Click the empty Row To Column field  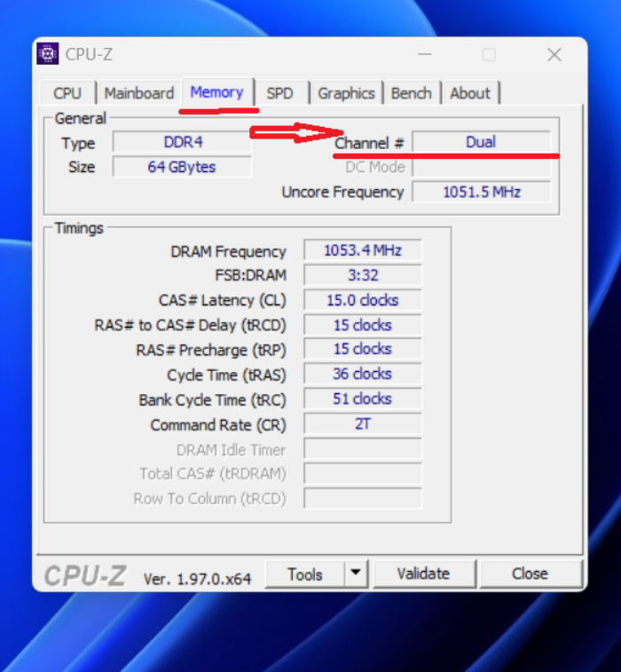pos(363,498)
